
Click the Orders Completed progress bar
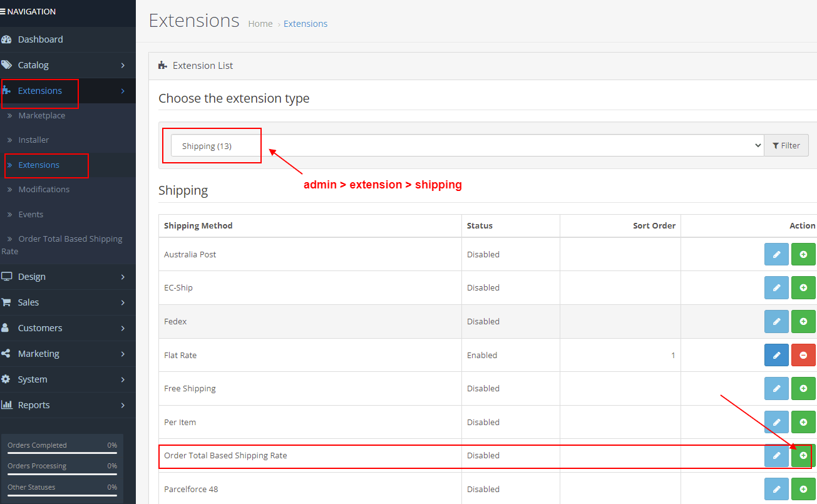61,454
